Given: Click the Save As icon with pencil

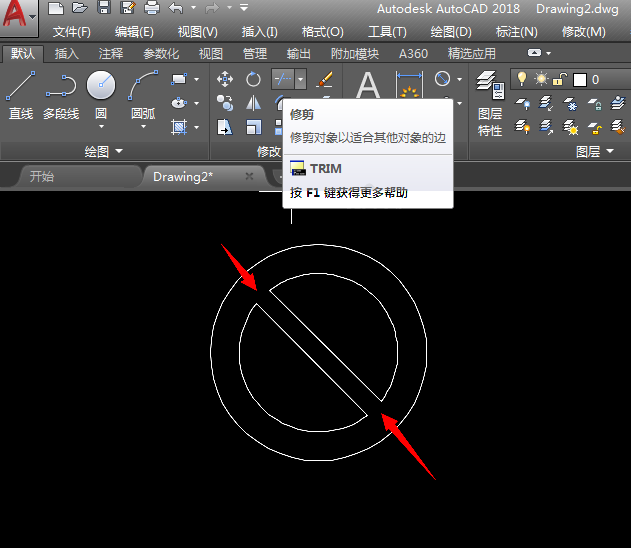Looking at the screenshot, I should (x=128, y=8).
